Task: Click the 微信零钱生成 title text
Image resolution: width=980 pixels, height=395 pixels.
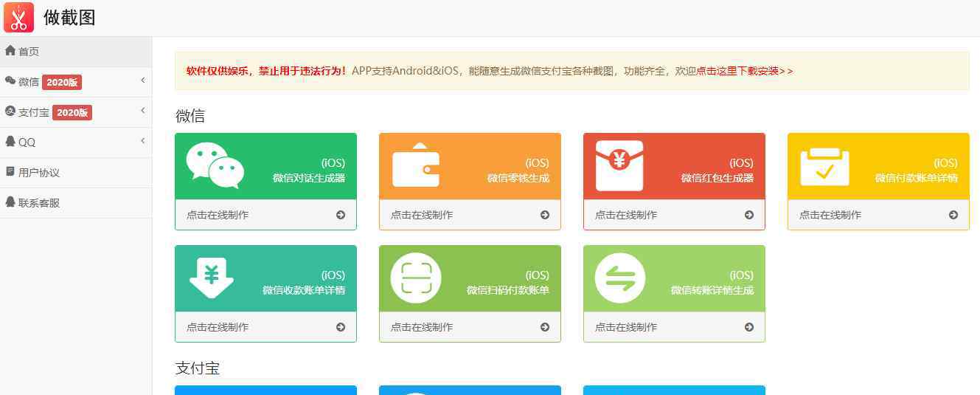Action: coord(518,178)
